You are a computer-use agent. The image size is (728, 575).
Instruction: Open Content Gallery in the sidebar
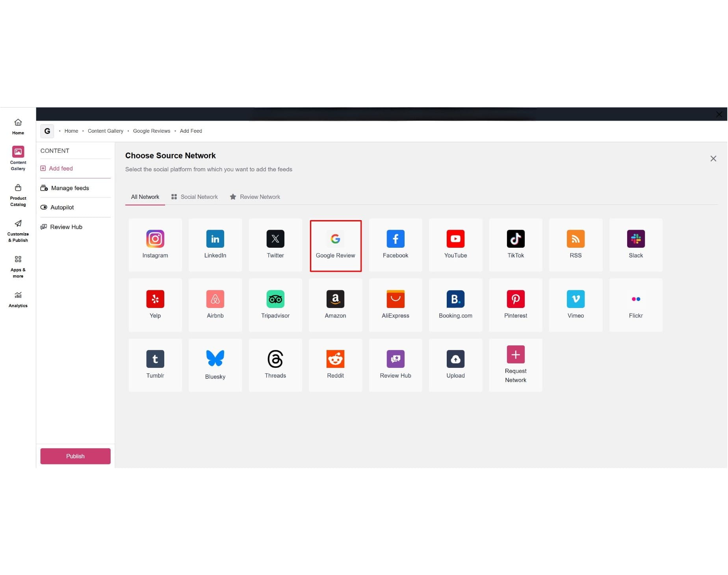pos(18,158)
